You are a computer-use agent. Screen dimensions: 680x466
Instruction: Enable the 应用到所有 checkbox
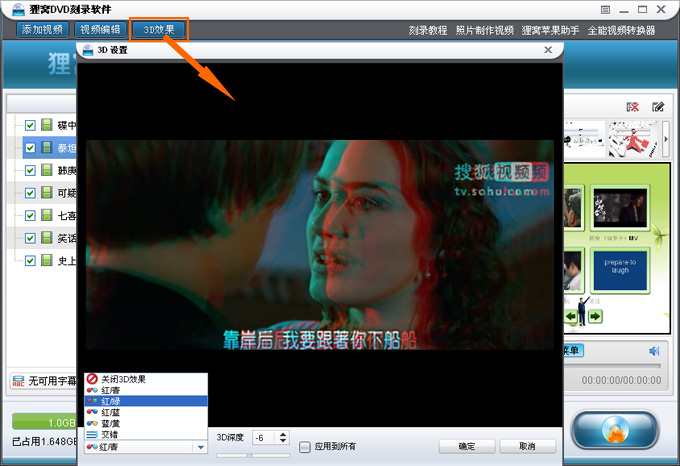tap(305, 446)
